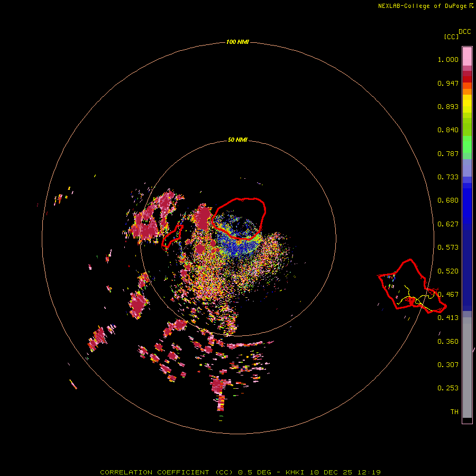Click the DCC label above color scale
Image resolution: width=476 pixels, height=476 pixels.
pos(464,32)
